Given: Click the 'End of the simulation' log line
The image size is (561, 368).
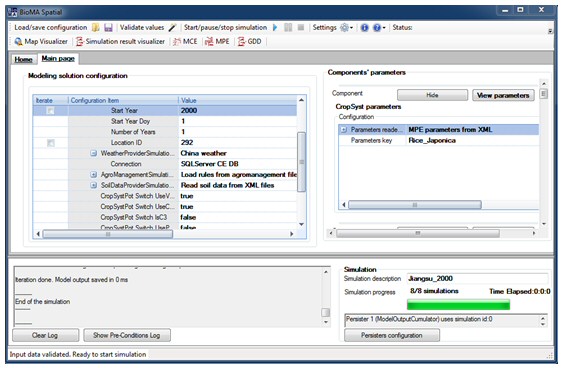Looking at the screenshot, I should click(42, 301).
